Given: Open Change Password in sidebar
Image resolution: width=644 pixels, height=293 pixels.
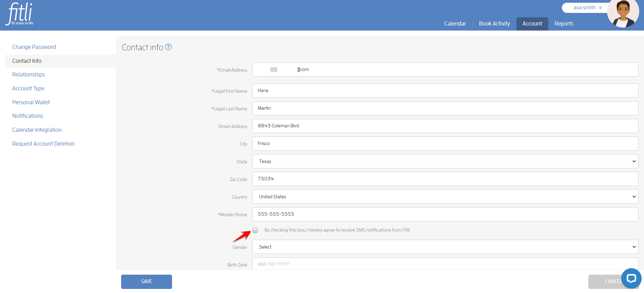Looking at the screenshot, I should coord(34,47).
